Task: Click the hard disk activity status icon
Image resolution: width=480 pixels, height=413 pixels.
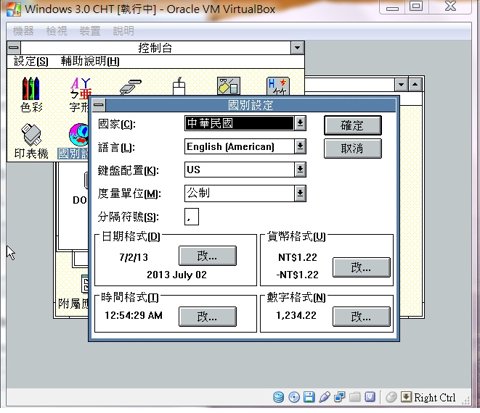Action: pyautogui.click(x=278, y=397)
